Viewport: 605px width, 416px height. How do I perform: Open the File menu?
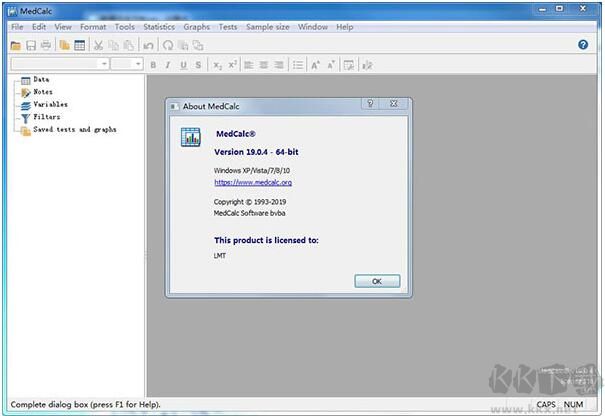[x=17, y=27]
